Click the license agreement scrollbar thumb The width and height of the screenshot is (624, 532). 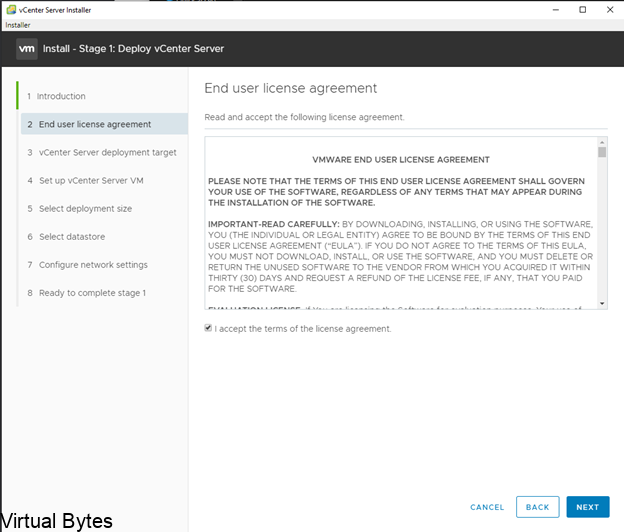pos(602,152)
